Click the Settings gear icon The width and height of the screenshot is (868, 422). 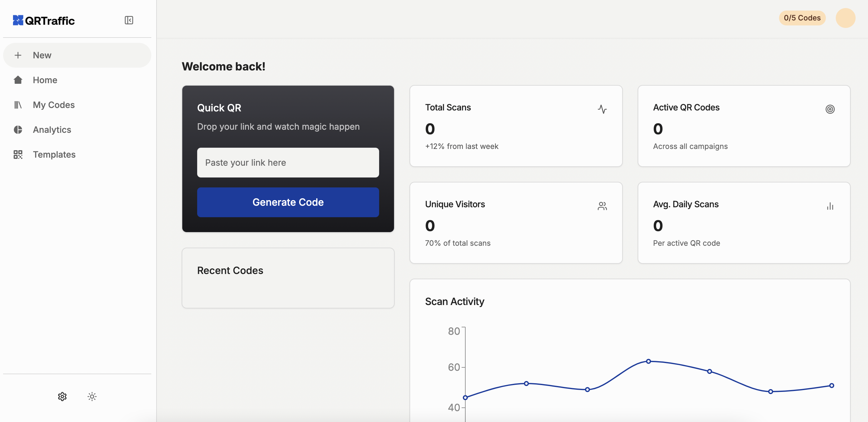pos(62,395)
